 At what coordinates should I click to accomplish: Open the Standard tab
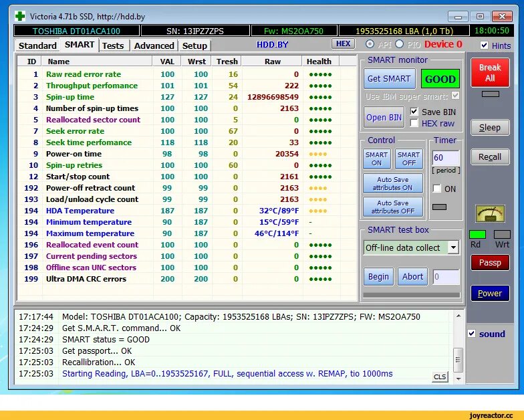pyautogui.click(x=37, y=45)
